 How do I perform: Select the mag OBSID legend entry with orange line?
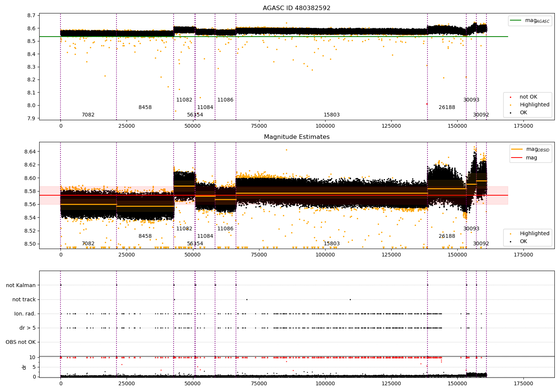530,149
